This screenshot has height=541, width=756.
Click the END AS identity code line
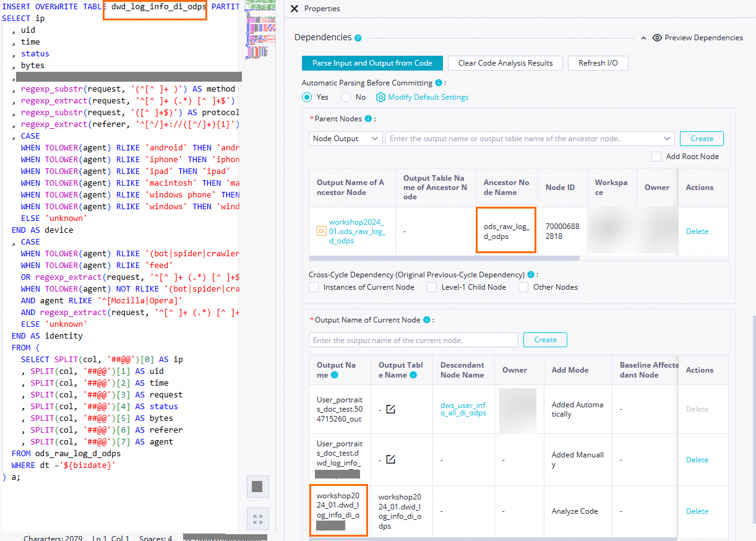tap(47, 335)
